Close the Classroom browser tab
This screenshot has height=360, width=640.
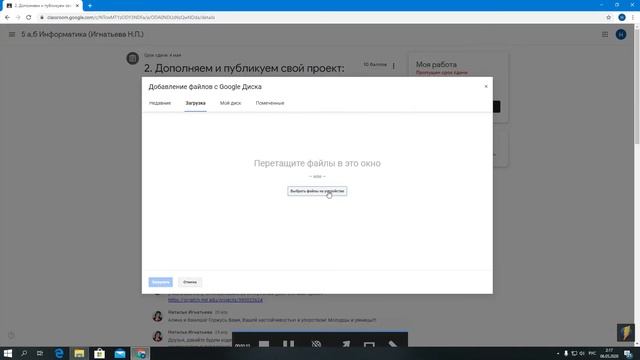[77, 6]
